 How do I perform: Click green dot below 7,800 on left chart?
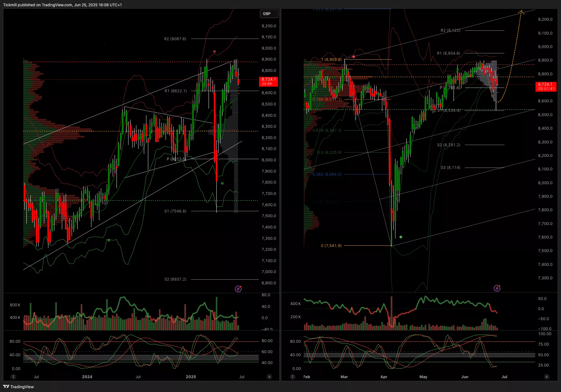coord(222,183)
